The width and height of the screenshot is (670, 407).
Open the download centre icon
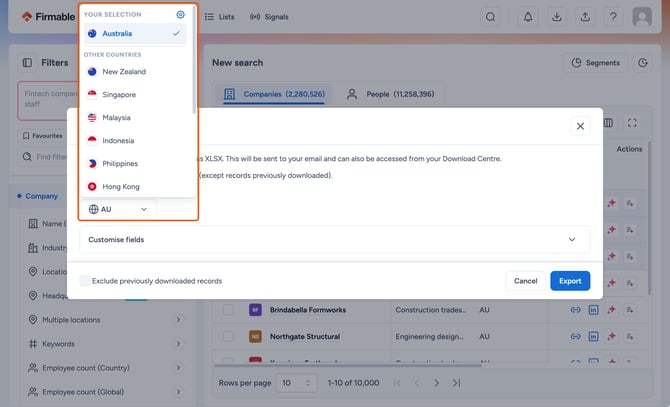[x=556, y=17]
